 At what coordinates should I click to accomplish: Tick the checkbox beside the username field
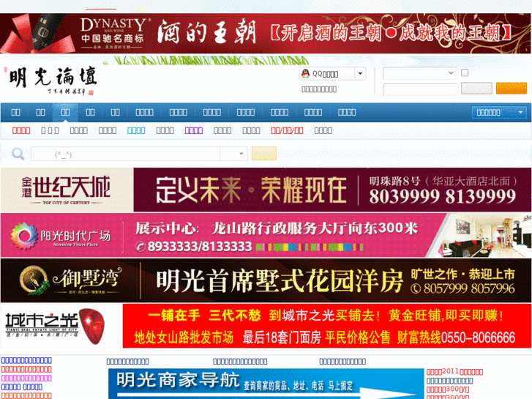point(465,72)
